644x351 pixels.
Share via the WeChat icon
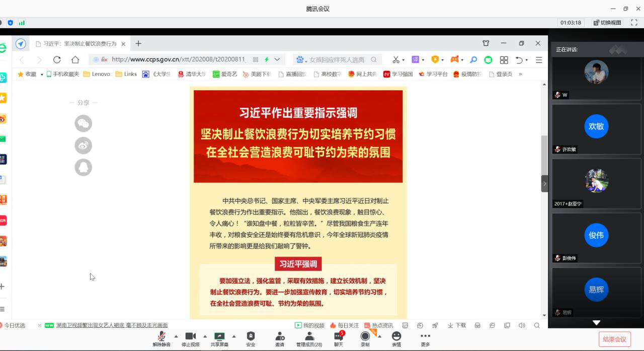point(84,124)
